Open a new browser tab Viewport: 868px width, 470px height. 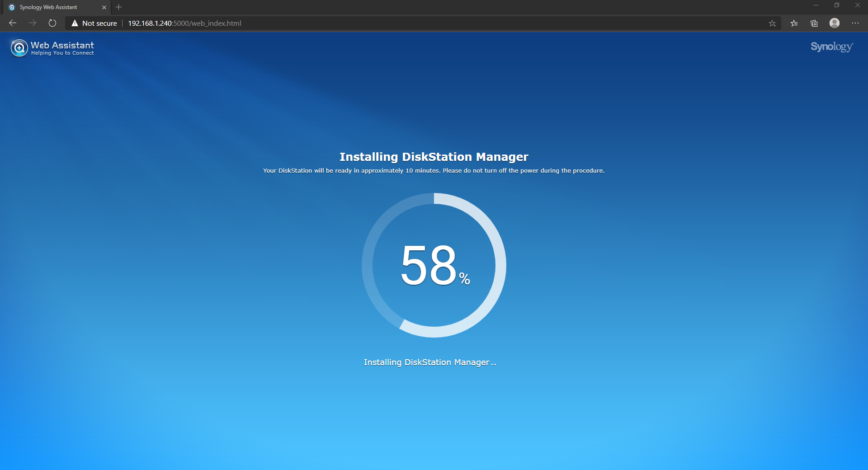119,7
